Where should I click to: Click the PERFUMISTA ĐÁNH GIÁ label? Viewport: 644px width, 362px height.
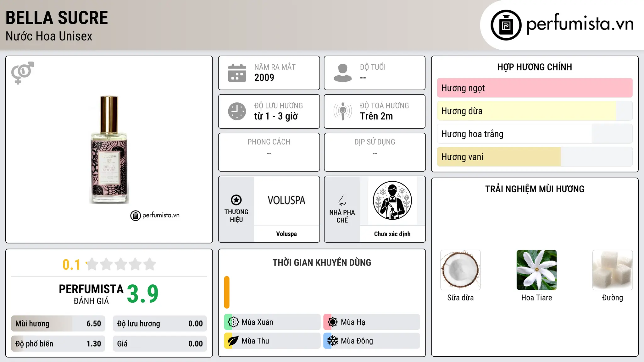[x=91, y=294]
